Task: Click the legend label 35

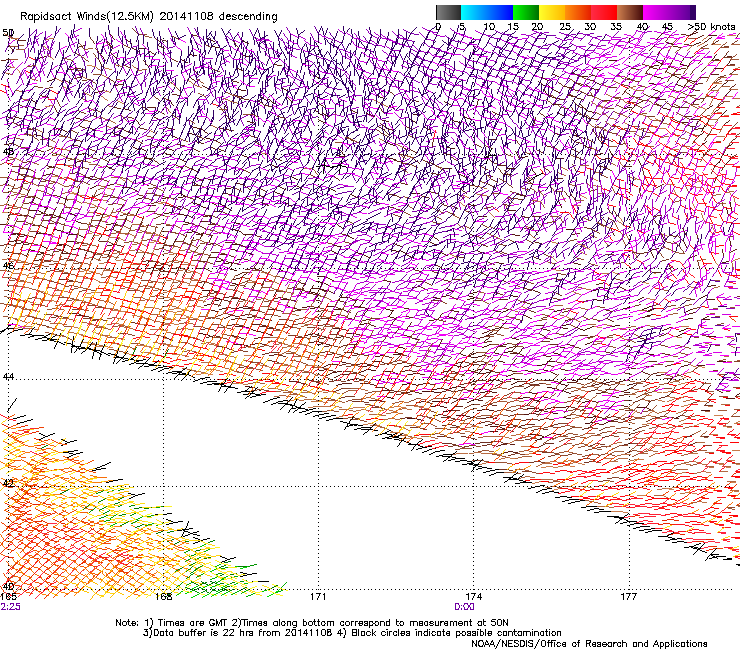Action: (616, 27)
